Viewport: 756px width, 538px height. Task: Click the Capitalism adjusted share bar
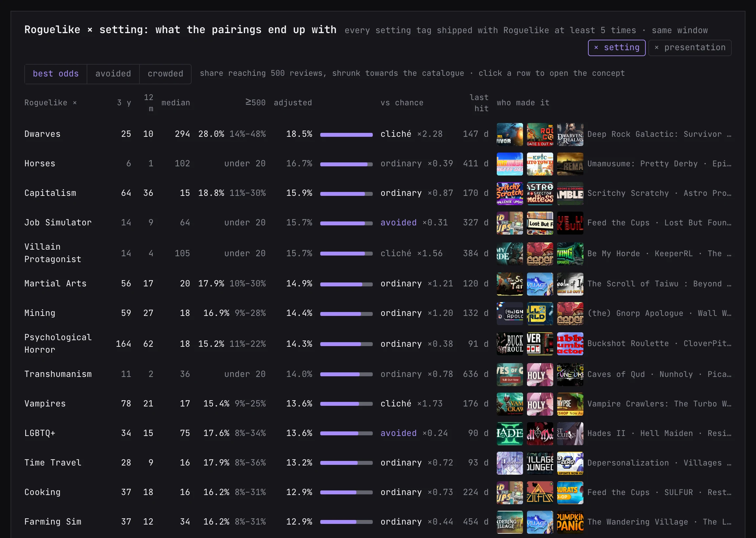point(346,194)
